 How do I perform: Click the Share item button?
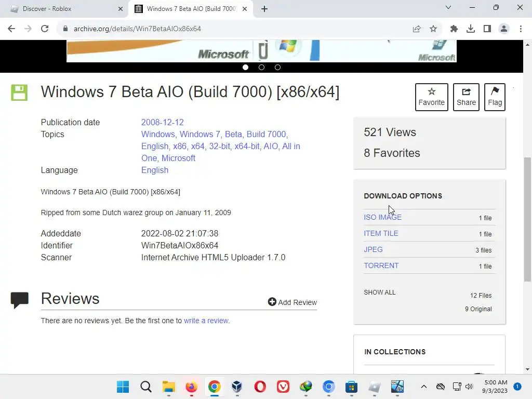(x=466, y=97)
